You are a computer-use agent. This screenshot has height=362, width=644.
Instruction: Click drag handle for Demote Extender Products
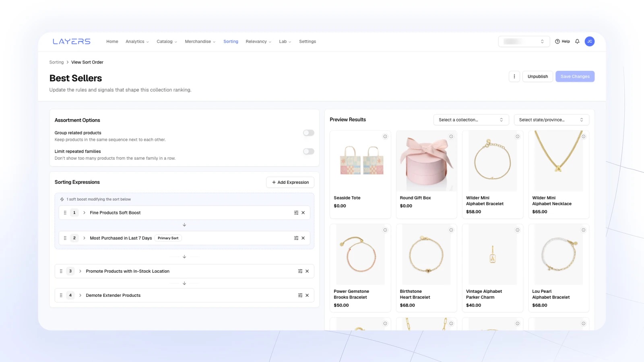tap(61, 295)
